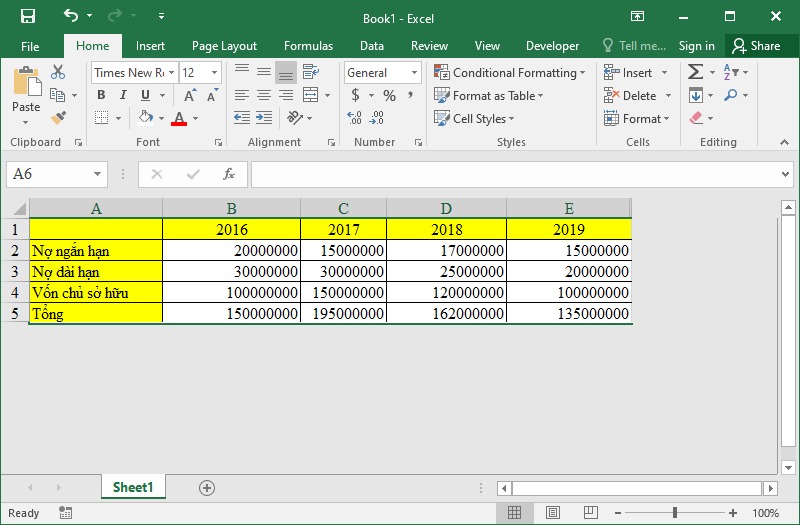Open the font size dropdown
Image resolution: width=800 pixels, height=525 pixels.
tap(215, 72)
